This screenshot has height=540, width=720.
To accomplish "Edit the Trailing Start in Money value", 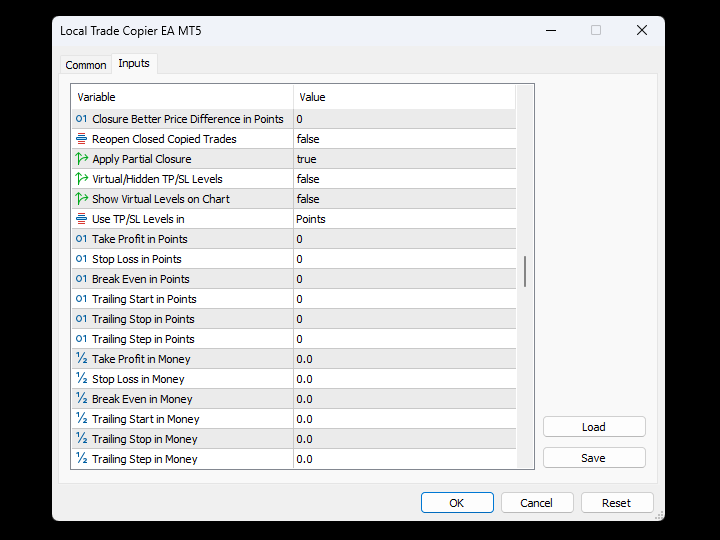I will pyautogui.click(x=405, y=418).
